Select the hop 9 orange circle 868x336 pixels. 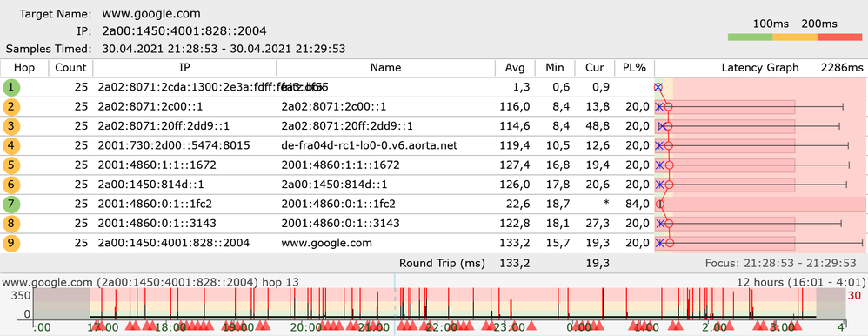pos(10,242)
